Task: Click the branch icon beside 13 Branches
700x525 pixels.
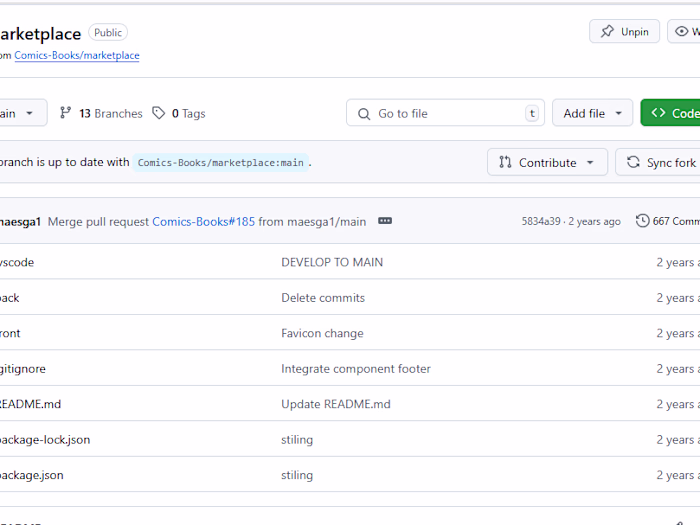Action: 66,113
